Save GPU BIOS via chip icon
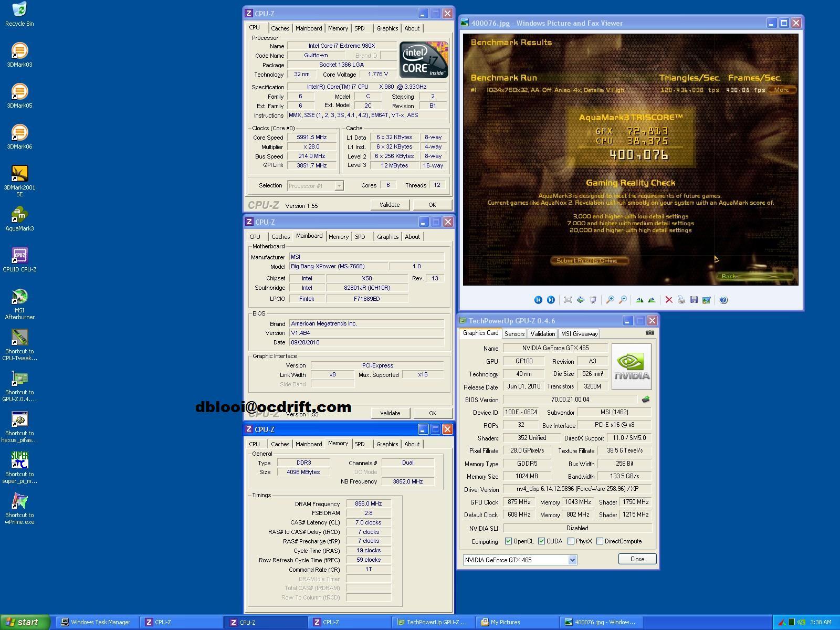 (645, 400)
